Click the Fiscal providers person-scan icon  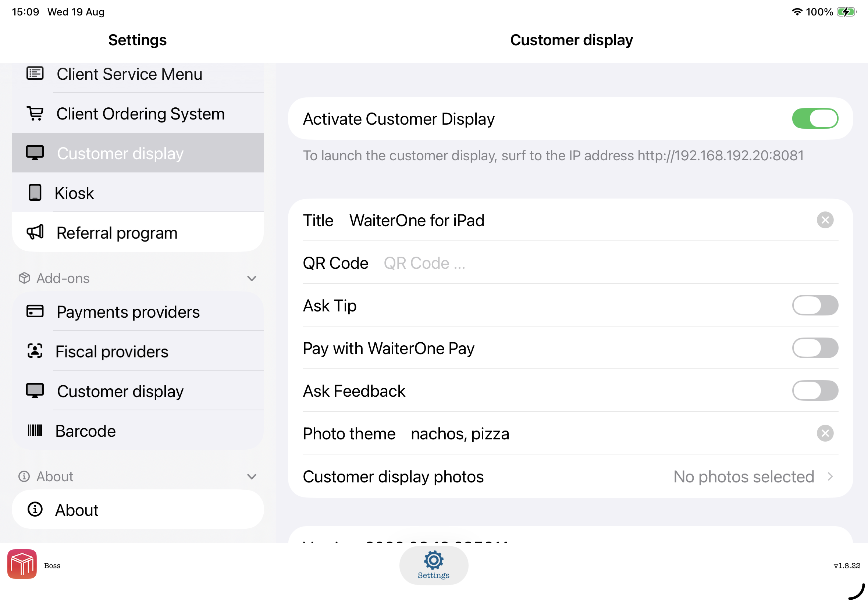(x=35, y=352)
